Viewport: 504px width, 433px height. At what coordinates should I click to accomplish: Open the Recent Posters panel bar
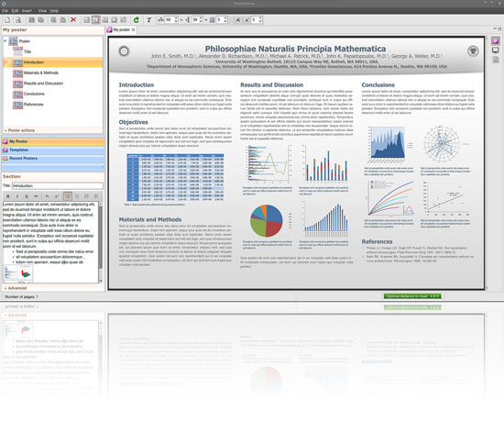click(53, 159)
